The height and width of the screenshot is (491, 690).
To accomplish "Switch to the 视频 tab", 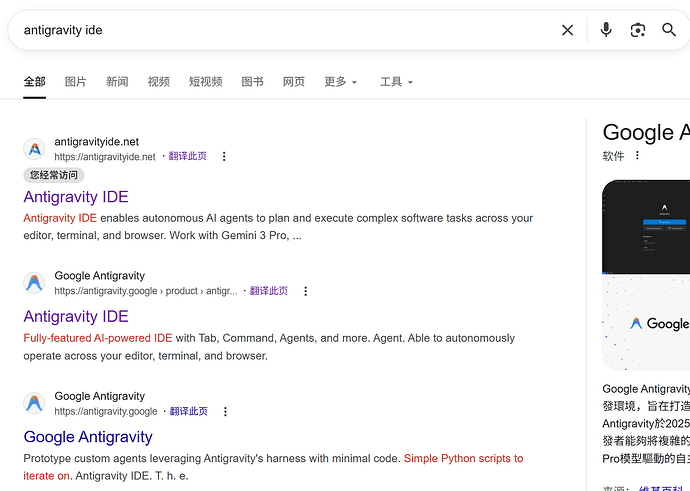I will pyautogui.click(x=158, y=82).
